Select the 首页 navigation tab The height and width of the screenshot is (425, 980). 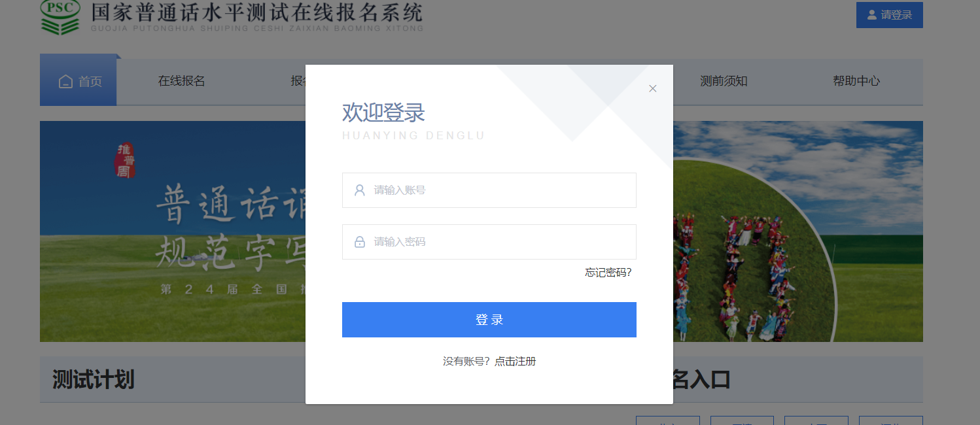pyautogui.click(x=78, y=82)
